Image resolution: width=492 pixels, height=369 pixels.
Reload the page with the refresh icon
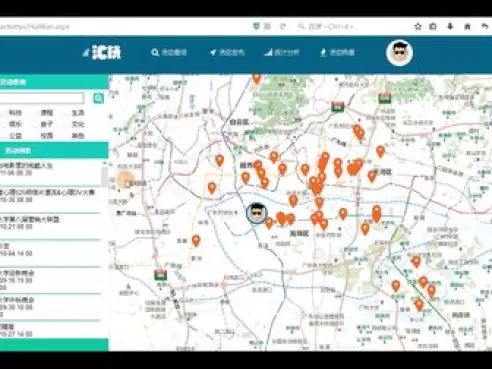282,26
